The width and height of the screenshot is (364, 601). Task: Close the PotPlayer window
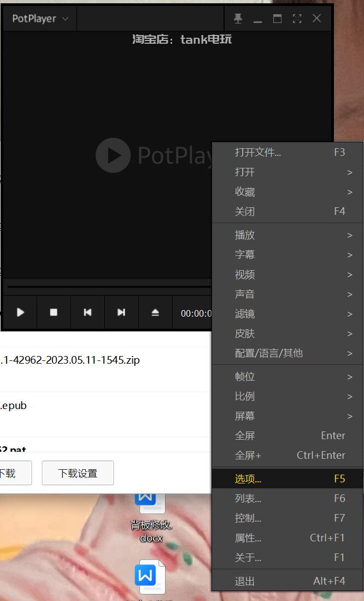[317, 19]
